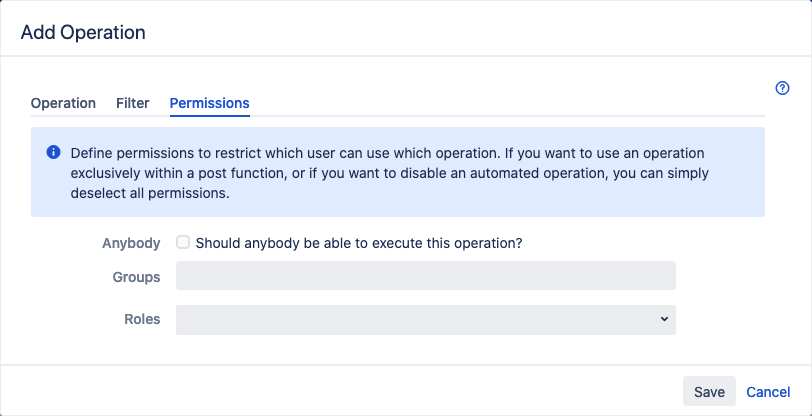
Task: Click the Roles field label
Action: pos(142,320)
